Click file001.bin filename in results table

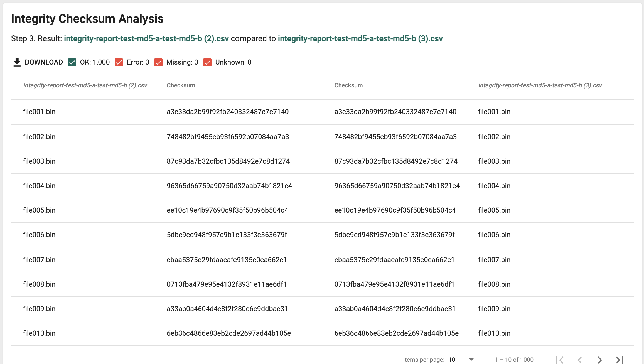tap(40, 112)
